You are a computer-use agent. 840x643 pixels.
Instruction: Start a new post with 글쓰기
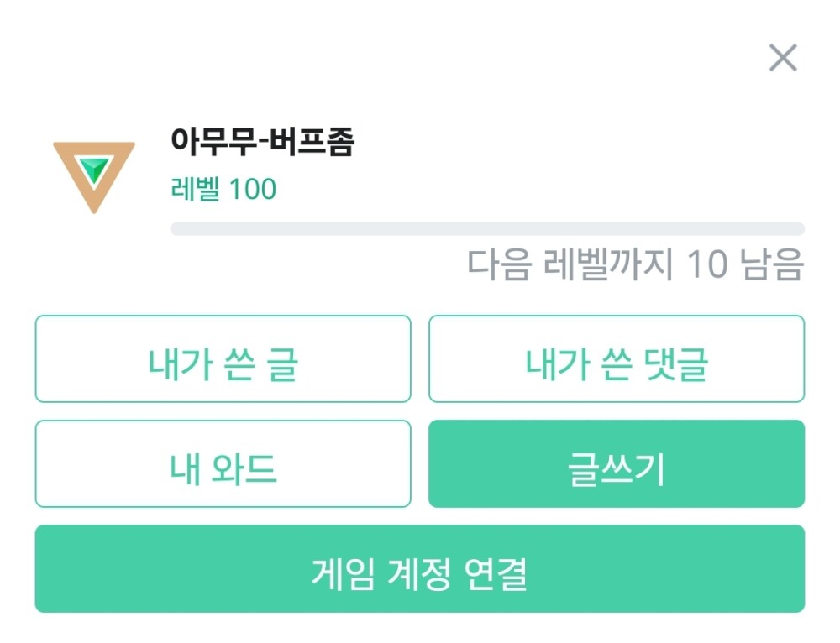(617, 464)
